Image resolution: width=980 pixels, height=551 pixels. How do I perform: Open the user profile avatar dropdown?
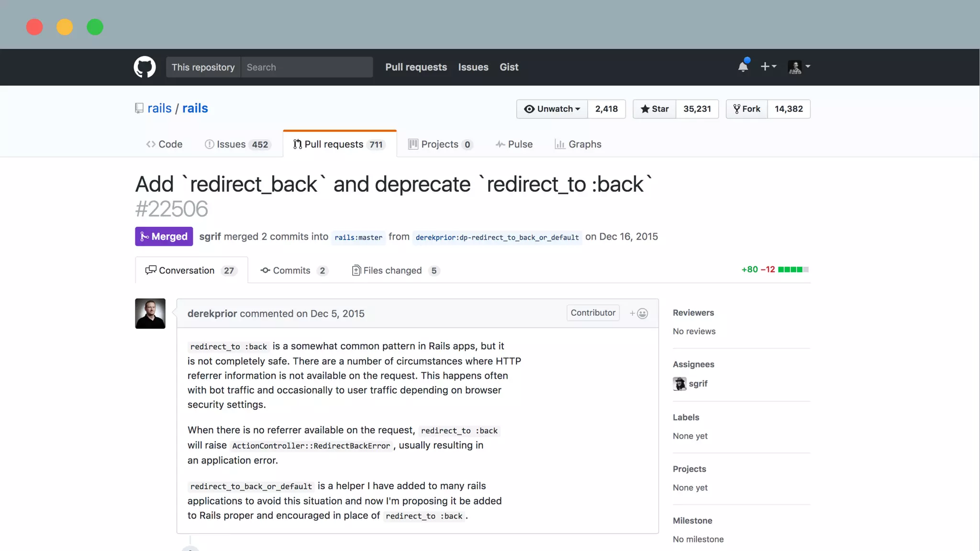(799, 66)
